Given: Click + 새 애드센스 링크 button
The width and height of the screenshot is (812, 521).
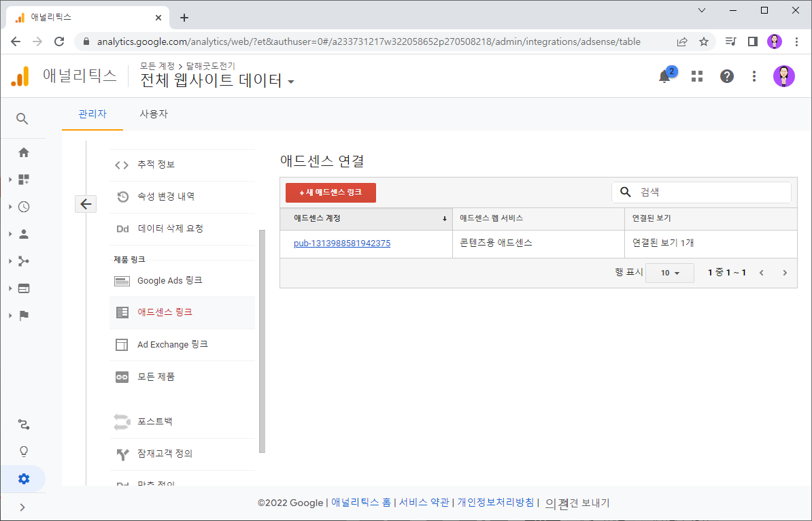Looking at the screenshot, I should (331, 192).
